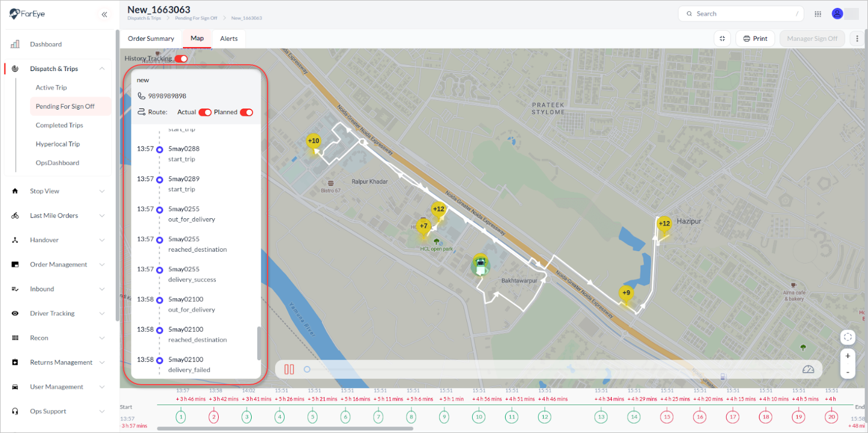Click the 5may0255 delivery_success entry
The image size is (868, 433).
(x=192, y=274)
